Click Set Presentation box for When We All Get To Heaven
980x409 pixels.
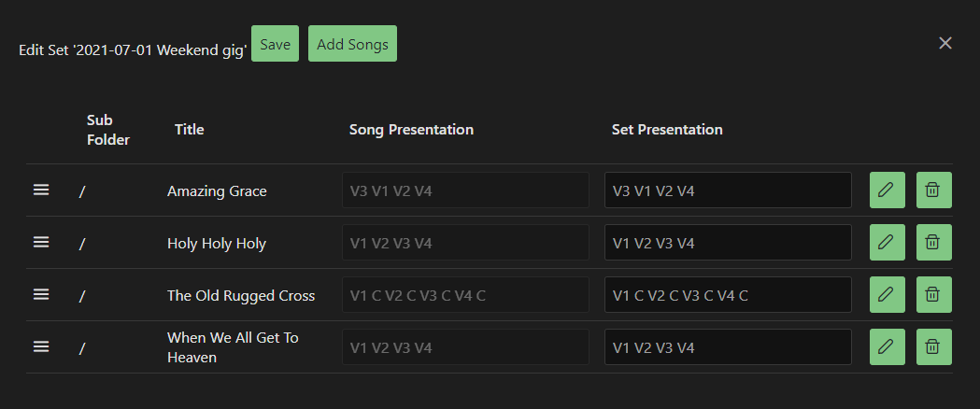tap(728, 347)
